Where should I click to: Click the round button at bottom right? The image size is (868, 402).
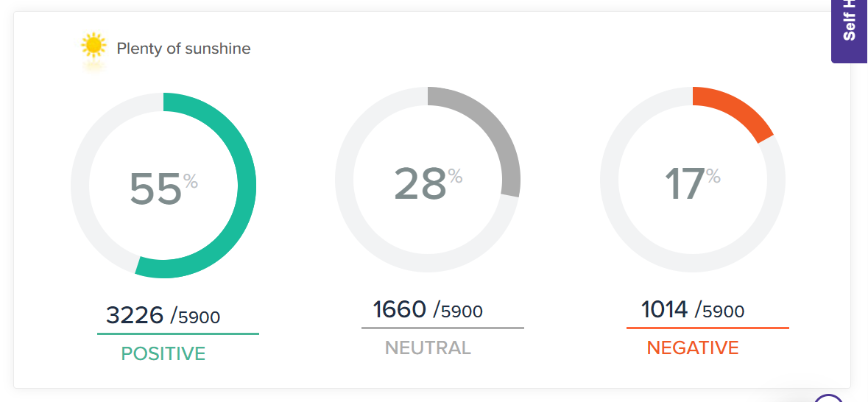830,398
